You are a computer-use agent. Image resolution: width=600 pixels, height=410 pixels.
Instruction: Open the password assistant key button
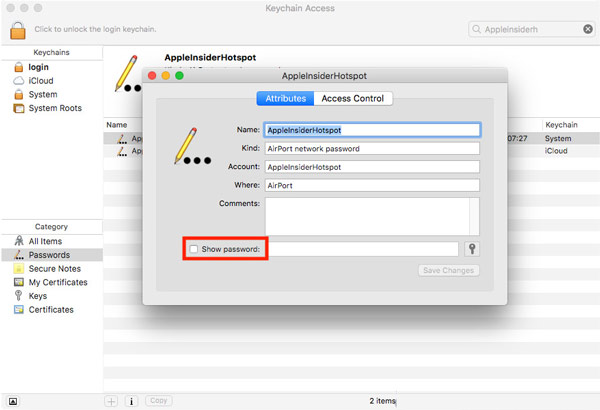(x=472, y=249)
